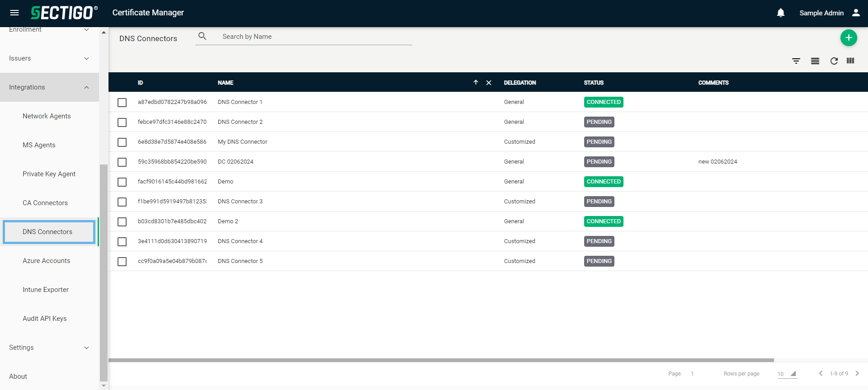This screenshot has width=868, height=390.
Task: Go to the next page arrow
Action: [857, 373]
